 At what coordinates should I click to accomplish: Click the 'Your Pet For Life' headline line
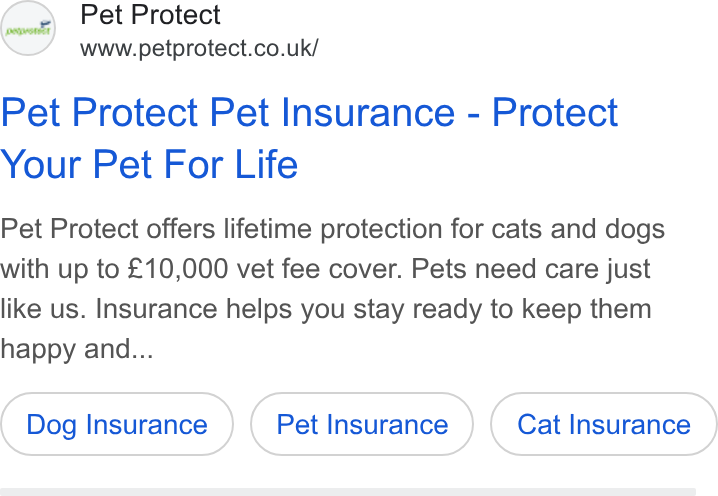pos(149,164)
